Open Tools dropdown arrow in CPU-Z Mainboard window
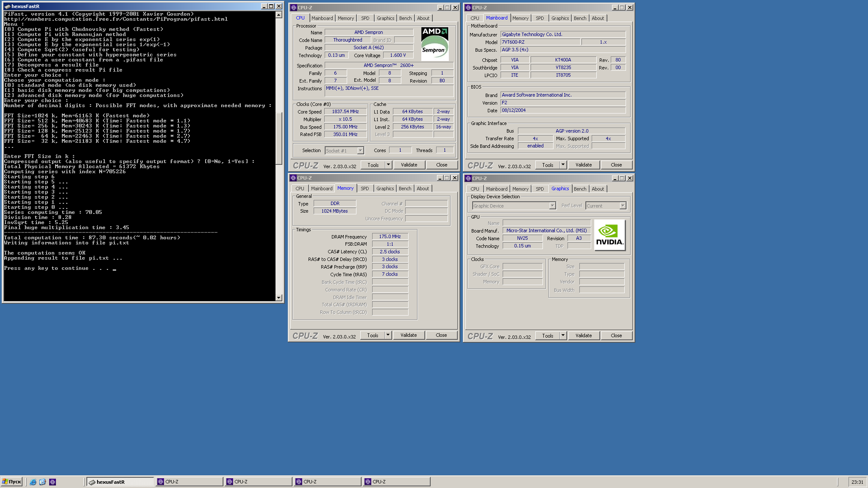This screenshot has width=868, height=488. click(x=563, y=165)
